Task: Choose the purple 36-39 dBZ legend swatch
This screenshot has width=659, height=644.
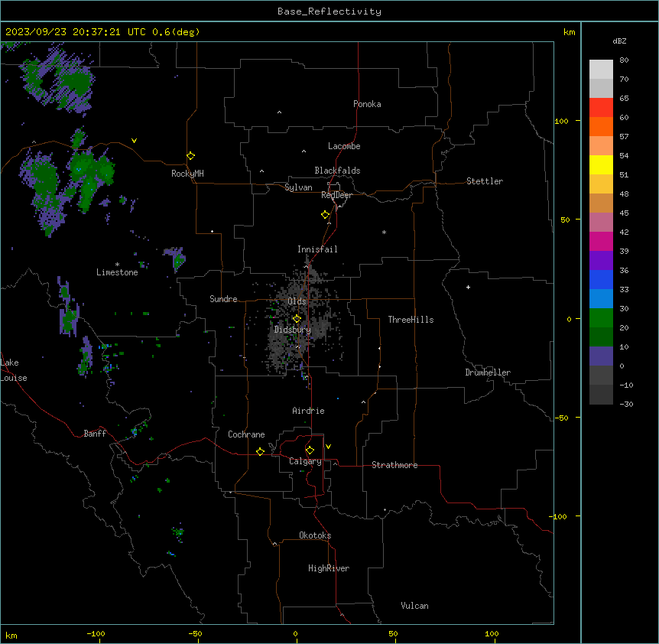Action: (601, 261)
